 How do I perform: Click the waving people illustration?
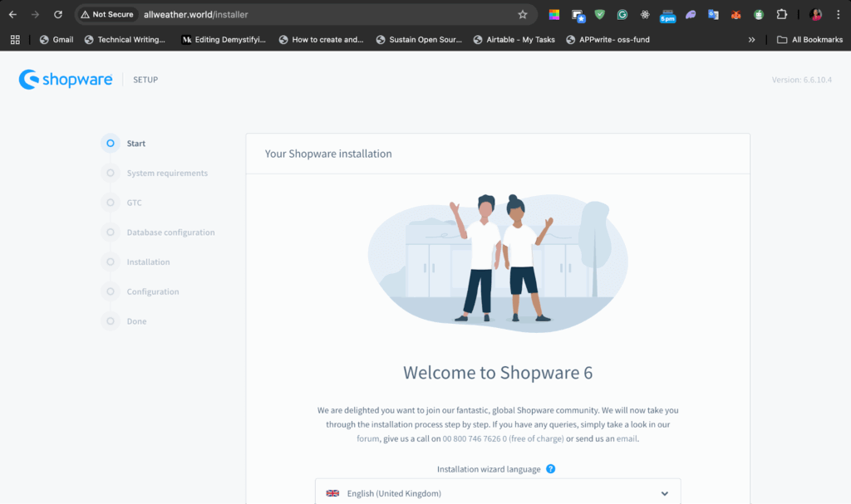point(499,263)
